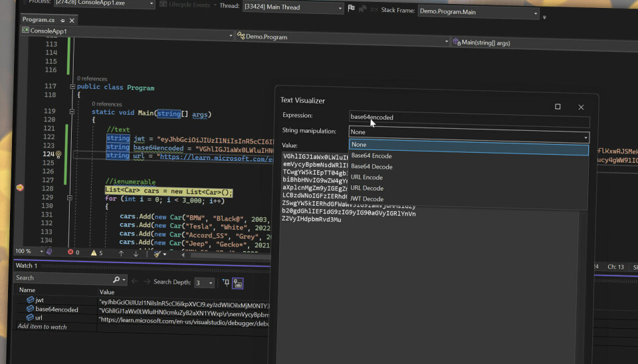Click the yellow warnings indicator showing 5

[97, 253]
